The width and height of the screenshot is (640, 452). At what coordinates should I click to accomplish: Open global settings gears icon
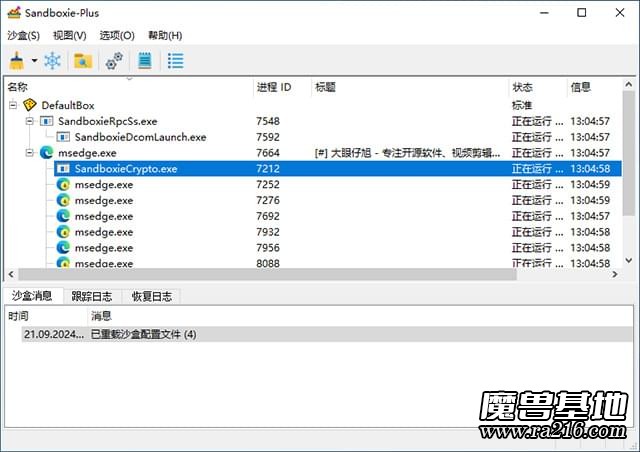[x=114, y=61]
